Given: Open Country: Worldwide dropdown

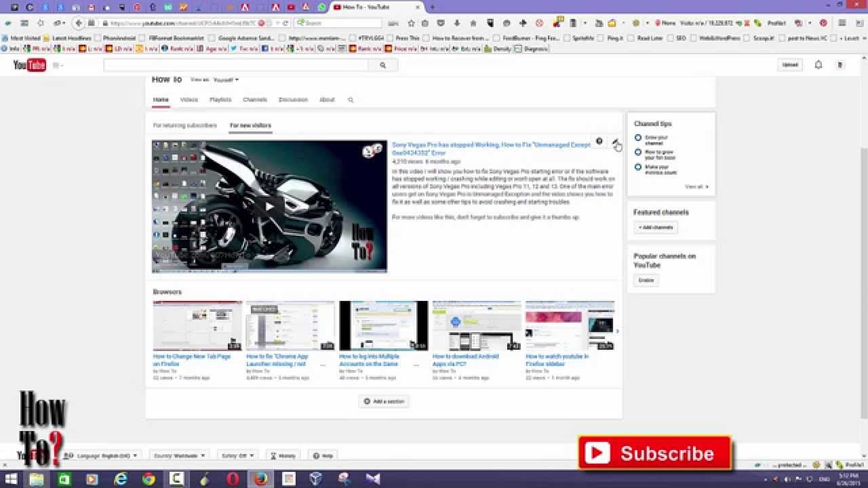Looking at the screenshot, I should [x=179, y=455].
